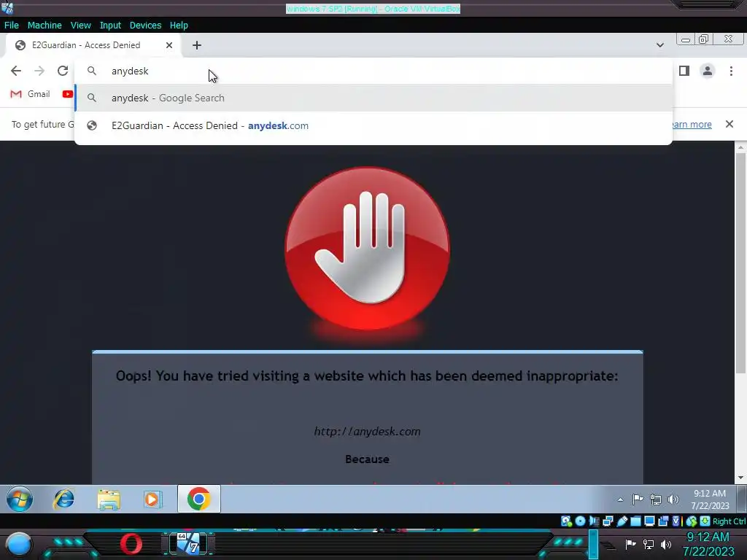This screenshot has width=747, height=560.
Task: Open the VirtualBox Help menu
Action: tap(179, 26)
